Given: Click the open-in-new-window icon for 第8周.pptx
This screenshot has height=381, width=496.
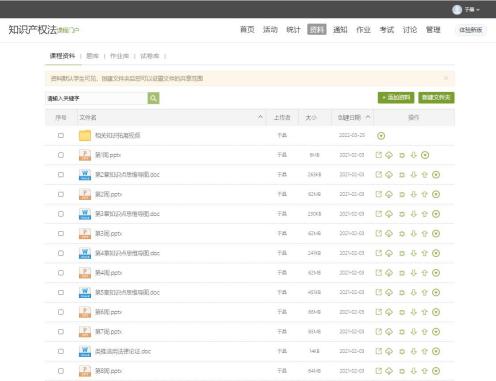Looking at the screenshot, I should tap(379, 371).
